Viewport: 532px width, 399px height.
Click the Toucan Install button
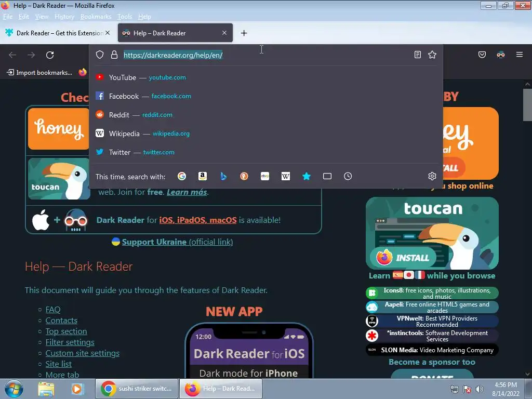pos(403,258)
